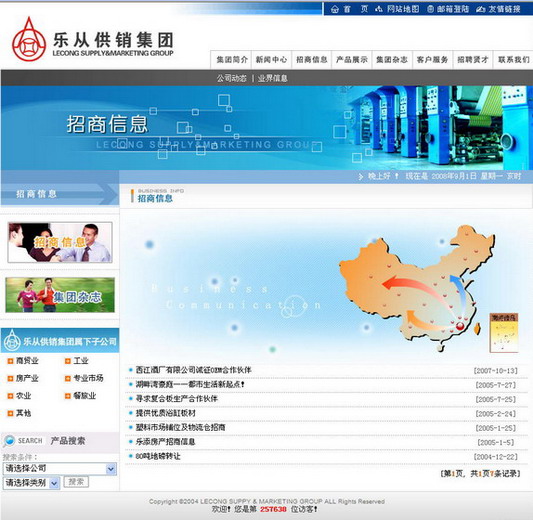This screenshot has width=533, height=520.
Task: Switch to the 联系我们 navigation tab
Action: point(513,60)
